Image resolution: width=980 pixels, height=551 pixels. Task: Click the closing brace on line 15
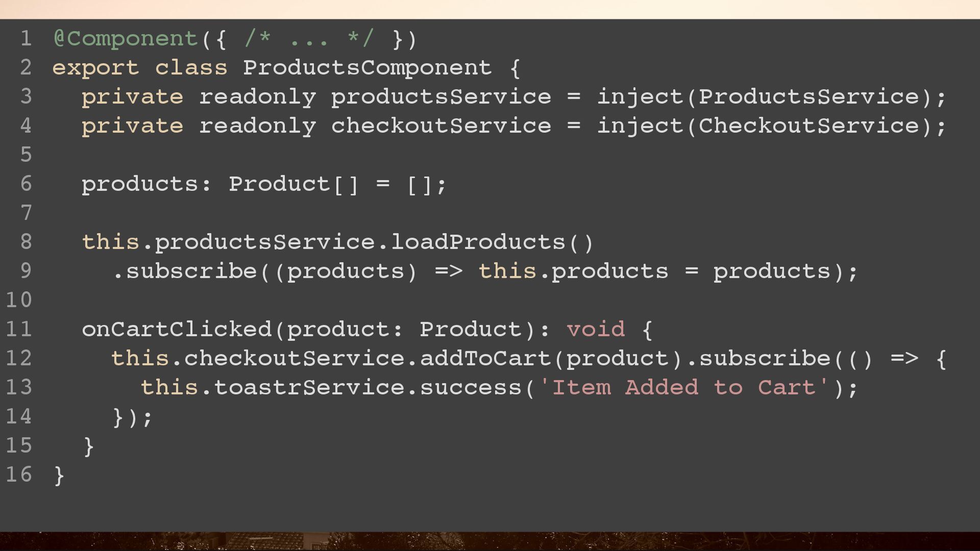pos(88,446)
